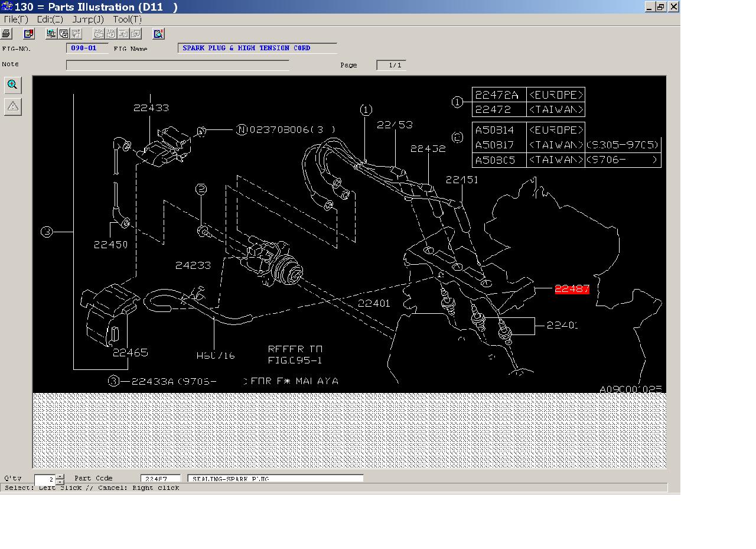The height and width of the screenshot is (549, 756).
Task: Open the File(F) menu
Action: click(15, 20)
